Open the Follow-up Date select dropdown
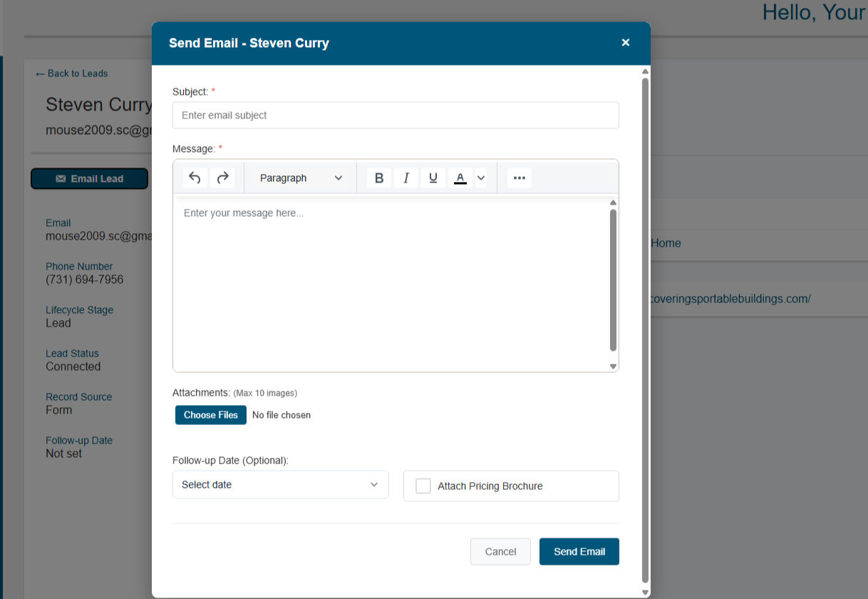868x599 pixels. (281, 484)
